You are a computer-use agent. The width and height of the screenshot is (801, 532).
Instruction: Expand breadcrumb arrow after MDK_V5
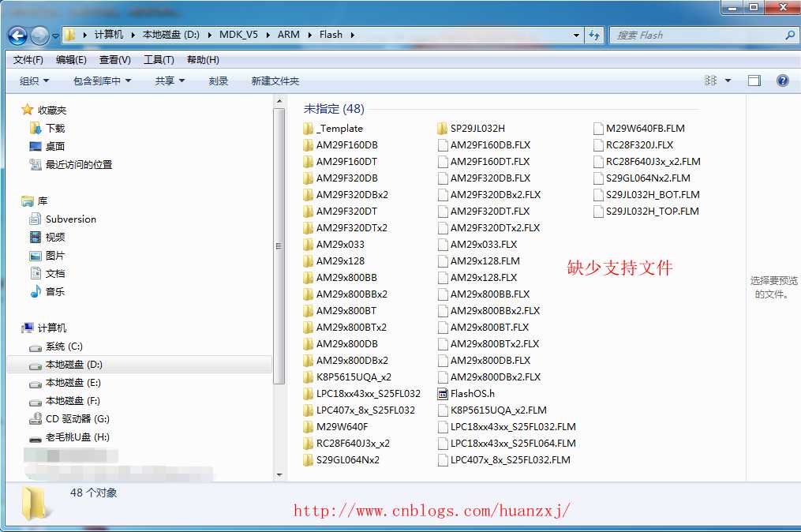(268, 35)
